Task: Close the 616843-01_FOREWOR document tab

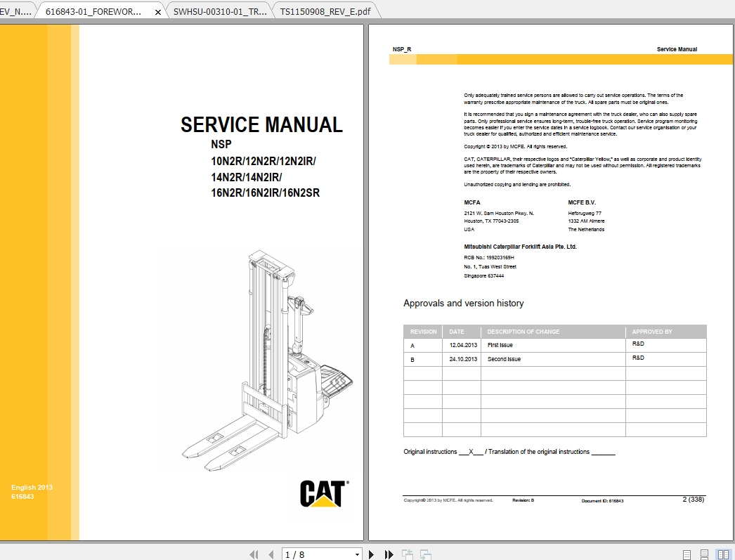Action: (157, 11)
